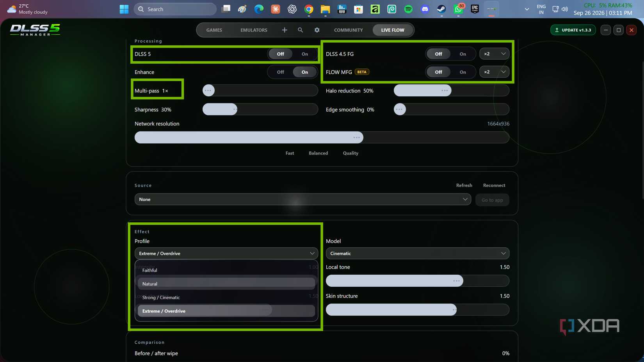Click the BETA badge next to FLOW MFG

coord(362,72)
